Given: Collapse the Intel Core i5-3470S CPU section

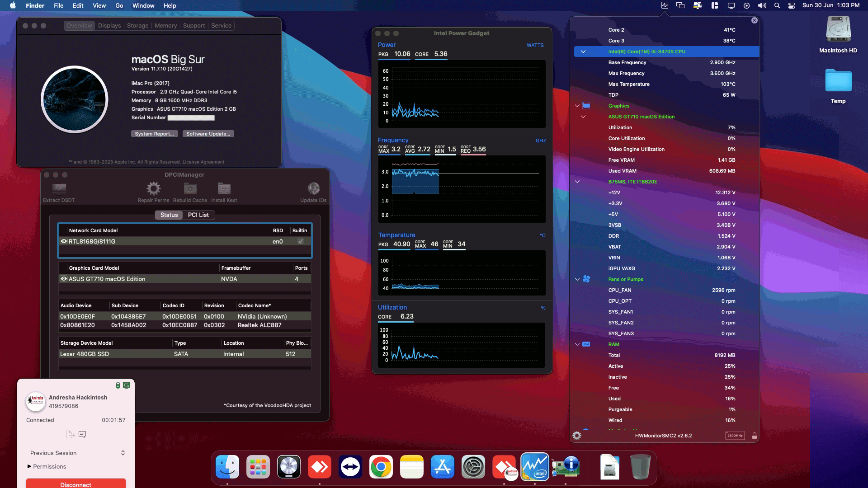Looking at the screenshot, I should [x=583, y=52].
